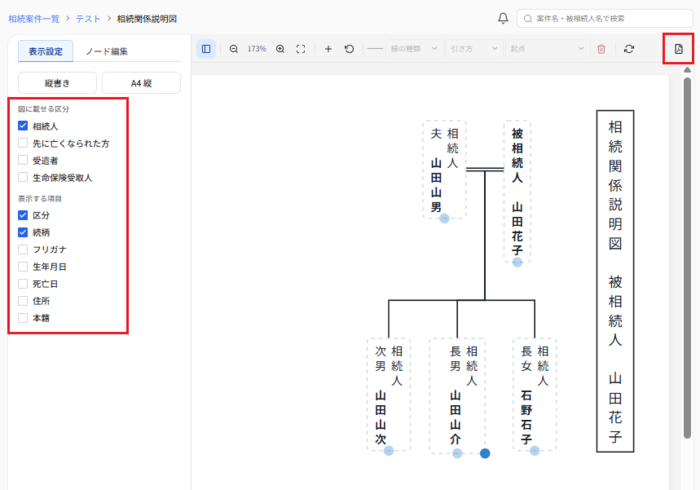Toggle the sidebar panel icon
The width and height of the screenshot is (700, 490).
coord(206,49)
